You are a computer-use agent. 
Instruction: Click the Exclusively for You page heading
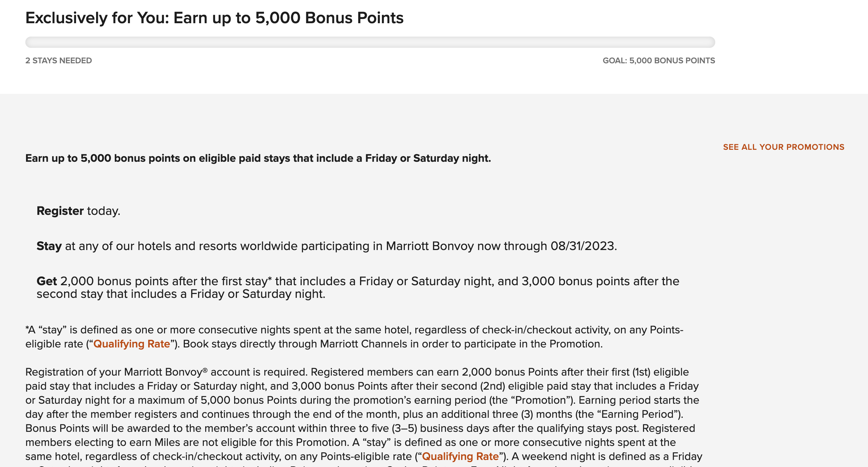[x=214, y=18]
